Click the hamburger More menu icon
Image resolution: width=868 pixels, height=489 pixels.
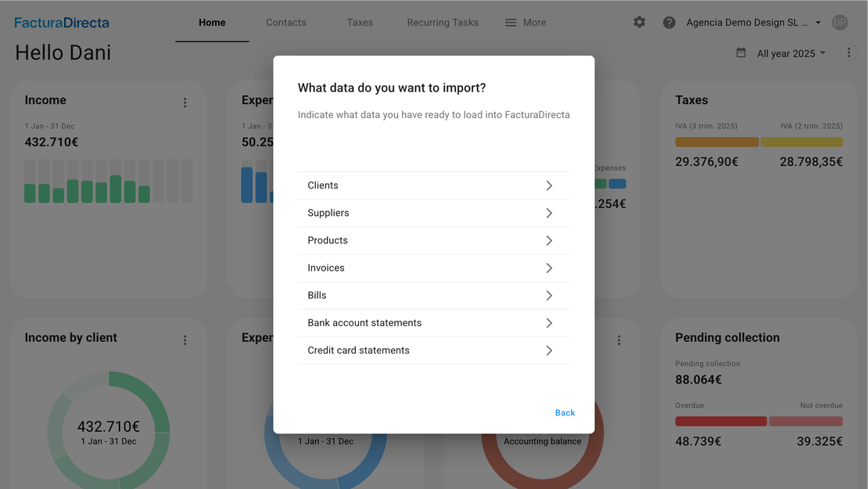pyautogui.click(x=511, y=23)
